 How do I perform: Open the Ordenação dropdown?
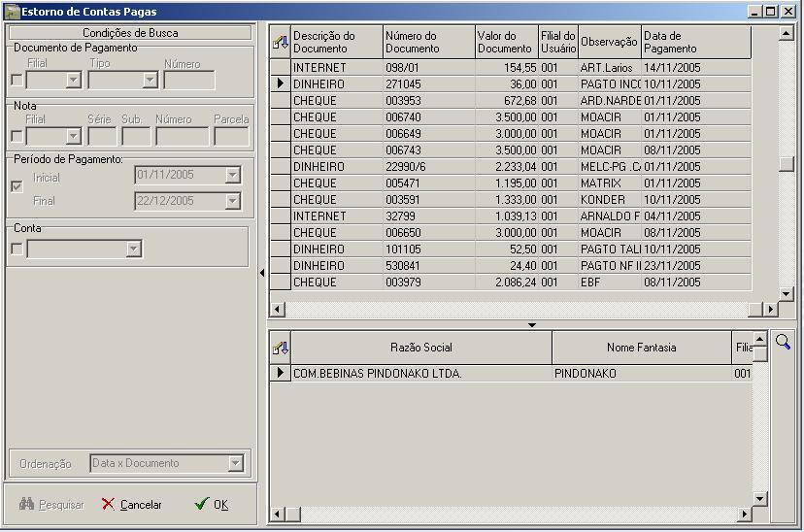235,463
